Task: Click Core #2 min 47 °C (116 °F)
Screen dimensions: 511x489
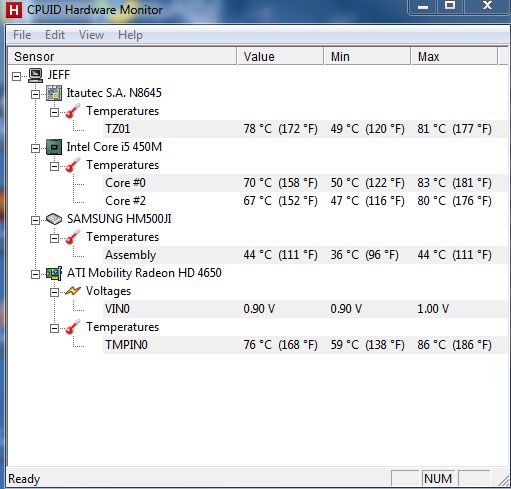Action: tap(367, 201)
